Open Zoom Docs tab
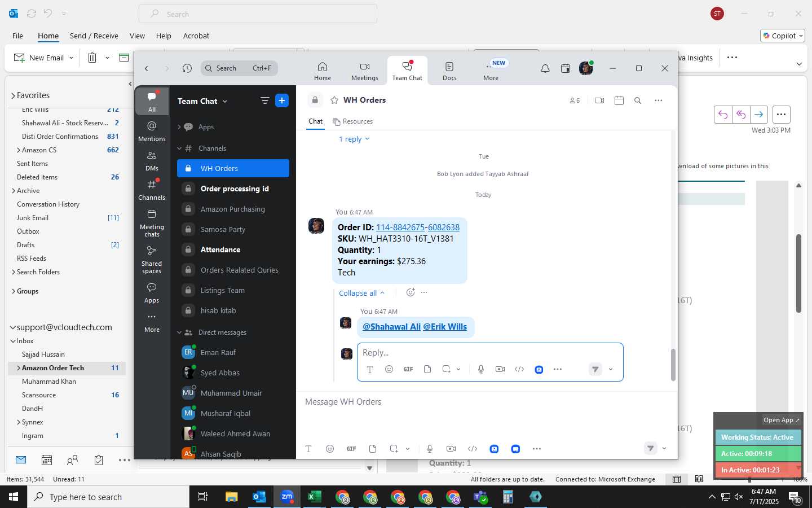 pos(449,71)
